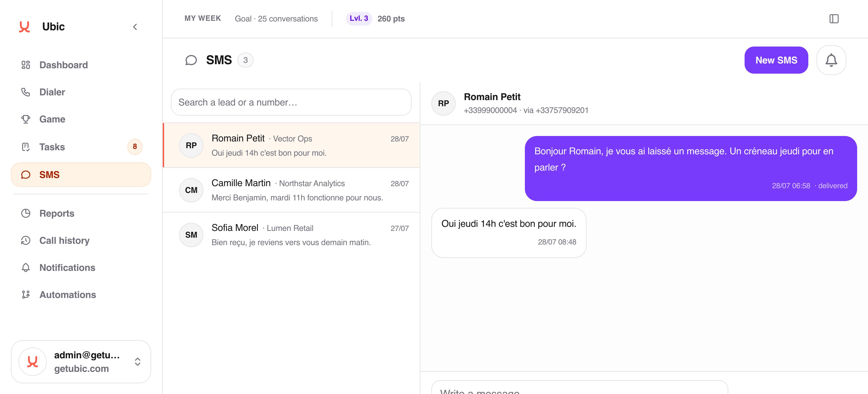Click the admin@getu… email text
Image resolution: width=868 pixels, height=394 pixels.
(87, 355)
